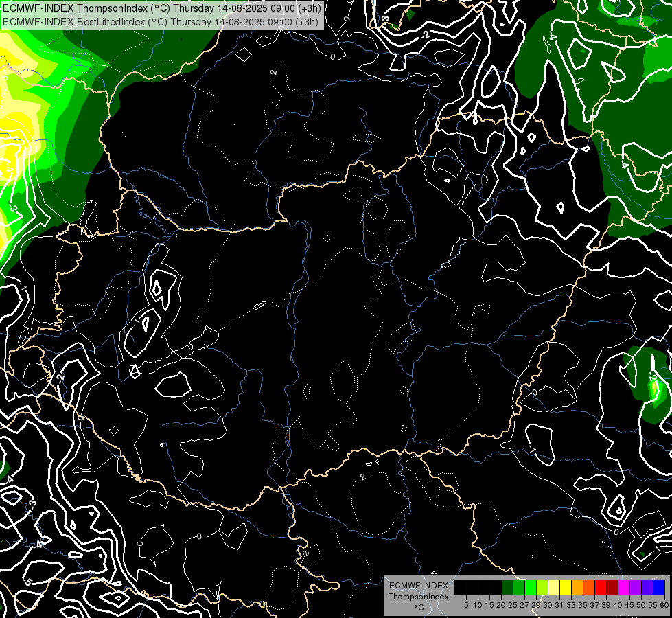This screenshot has height=618, width=672.
Task: Pick the orange 33–35 legend swatch
Action: pyautogui.click(x=577, y=587)
